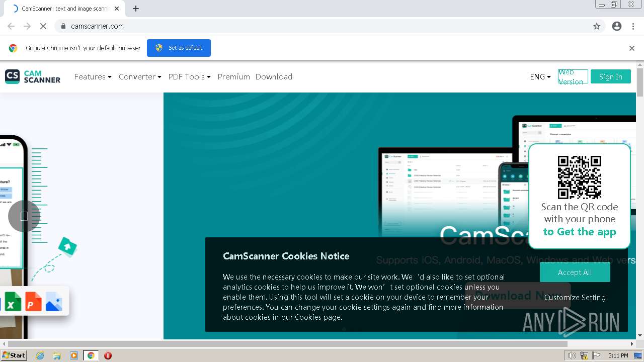
Task: View site information lock icon
Action: coord(63,26)
